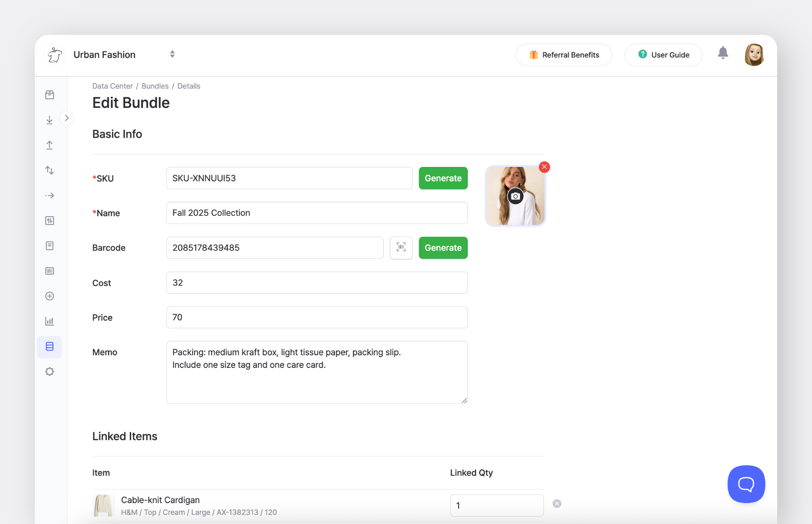Select the inbound downloads sidebar icon
Screen dimensions: 812x524
coord(50,120)
